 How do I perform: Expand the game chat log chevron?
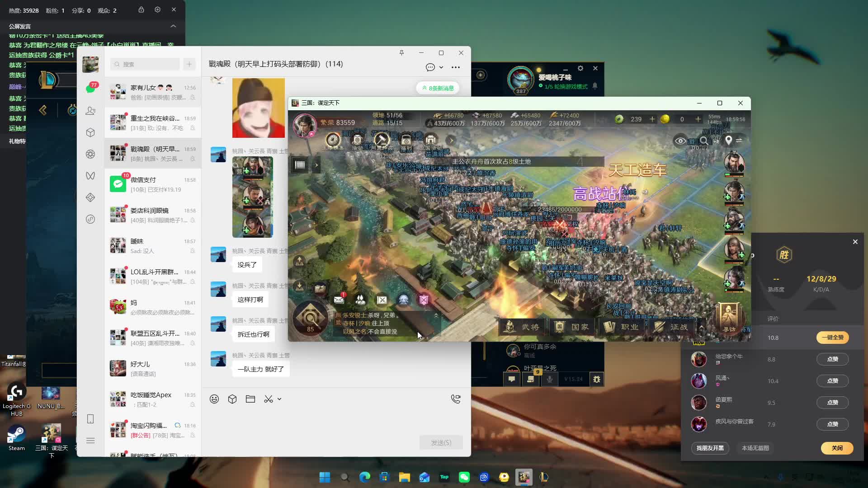[436, 315]
